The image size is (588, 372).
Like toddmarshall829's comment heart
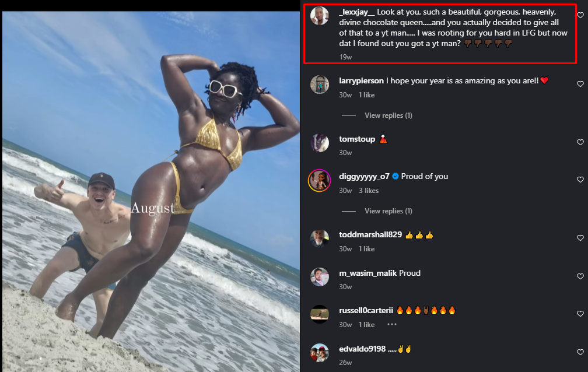click(580, 238)
